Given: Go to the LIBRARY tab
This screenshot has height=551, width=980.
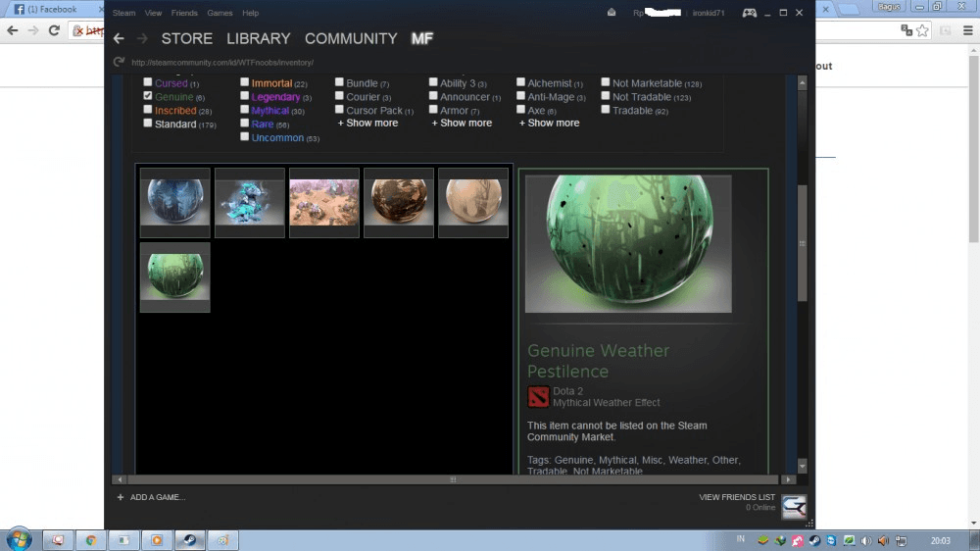Looking at the screenshot, I should (259, 39).
